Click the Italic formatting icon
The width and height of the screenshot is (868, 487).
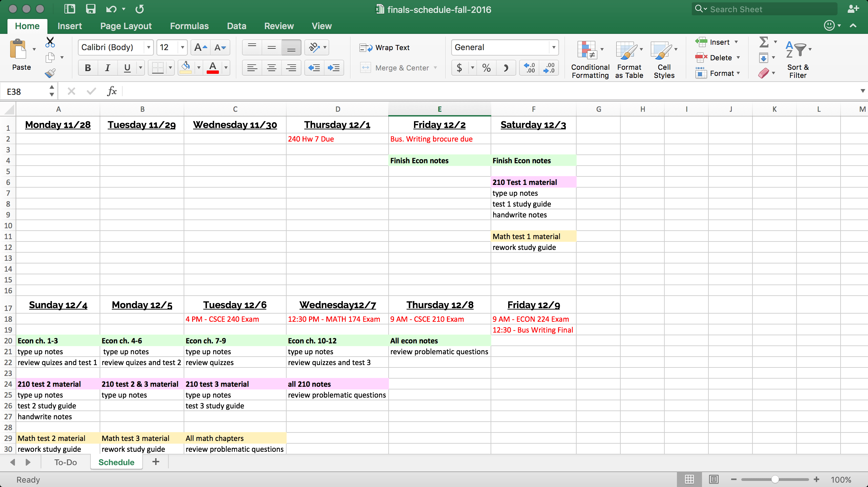pos(107,67)
